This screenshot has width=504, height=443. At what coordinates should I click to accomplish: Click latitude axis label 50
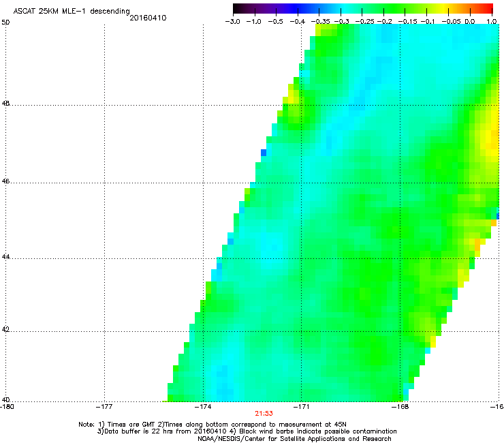[5, 22]
